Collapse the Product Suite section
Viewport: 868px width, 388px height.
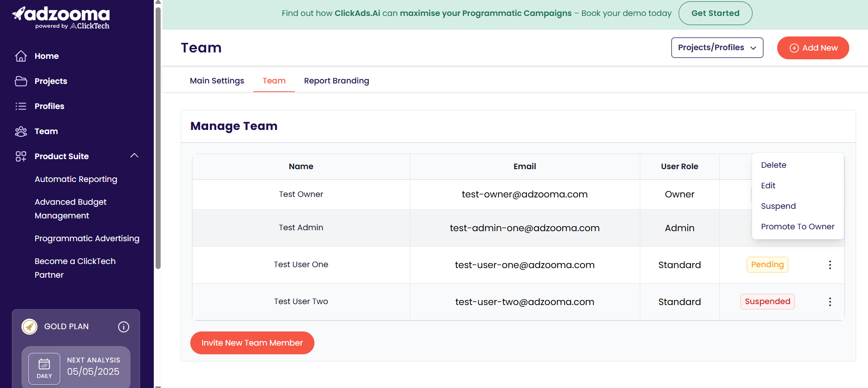coord(134,156)
